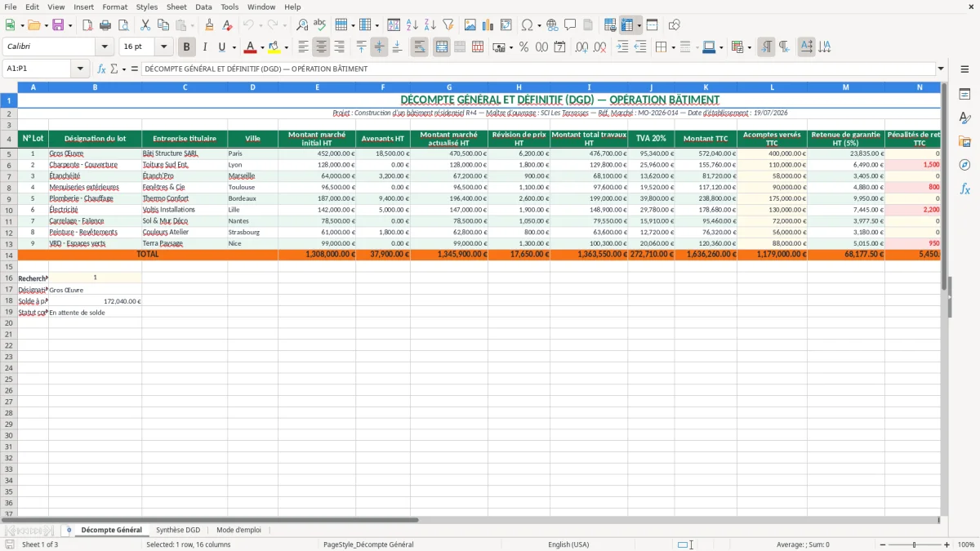Toggle Wrap Text
Viewport: 980px width, 551px height.
click(420, 47)
